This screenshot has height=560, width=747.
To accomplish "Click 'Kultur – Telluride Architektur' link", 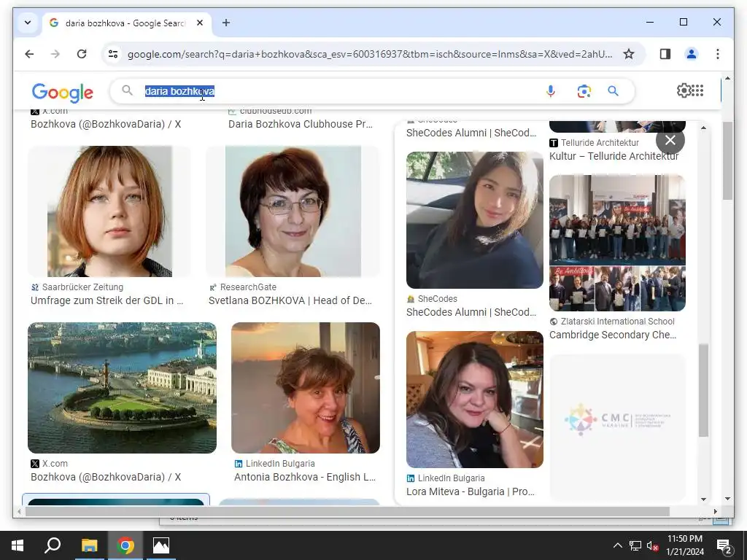I will click(614, 156).
